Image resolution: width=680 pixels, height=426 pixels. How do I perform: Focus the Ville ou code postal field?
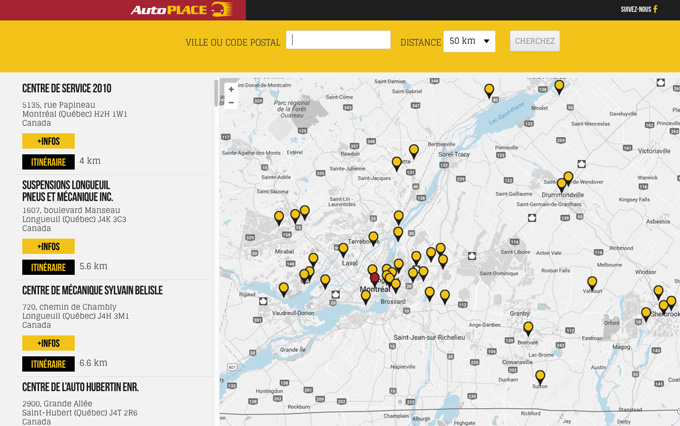[x=338, y=40]
